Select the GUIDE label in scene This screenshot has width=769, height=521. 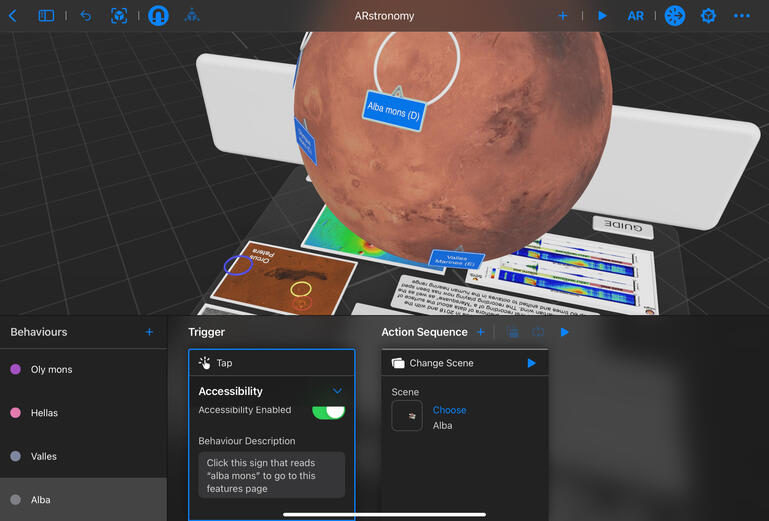[623, 227]
